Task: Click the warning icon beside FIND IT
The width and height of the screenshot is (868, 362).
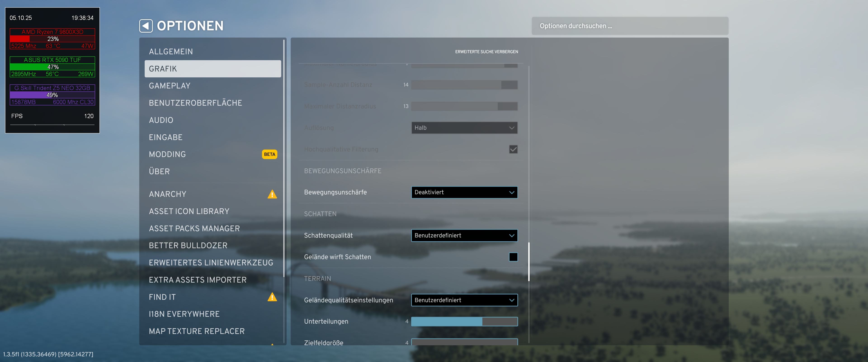Action: (x=272, y=297)
